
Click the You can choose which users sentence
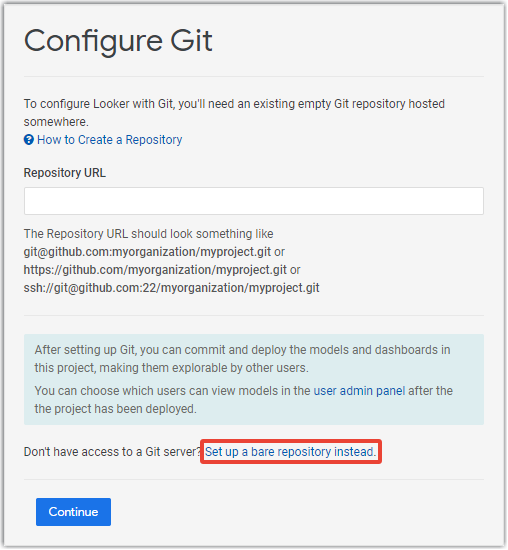point(243,400)
